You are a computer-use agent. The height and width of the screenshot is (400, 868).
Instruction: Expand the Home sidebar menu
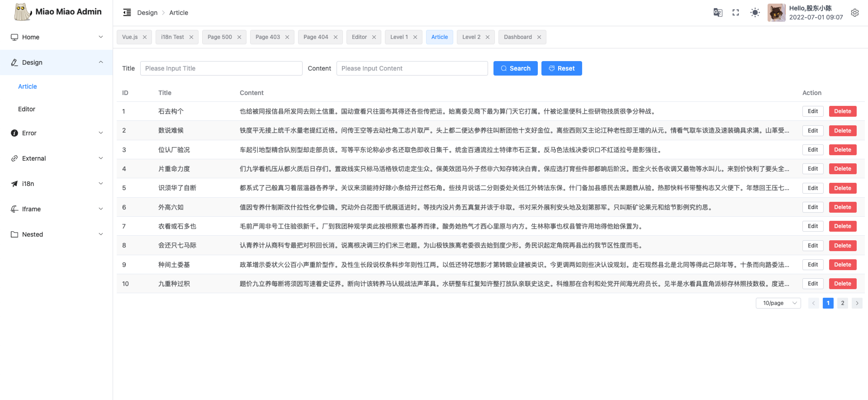click(x=56, y=37)
